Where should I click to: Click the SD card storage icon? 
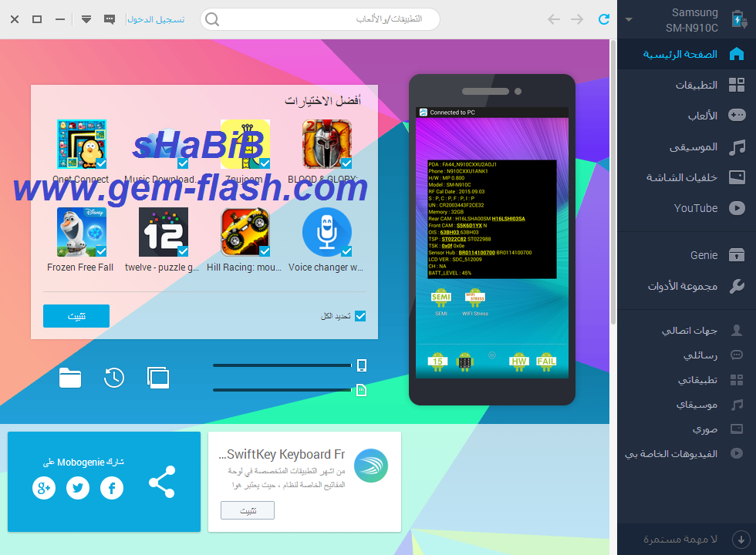(362, 390)
